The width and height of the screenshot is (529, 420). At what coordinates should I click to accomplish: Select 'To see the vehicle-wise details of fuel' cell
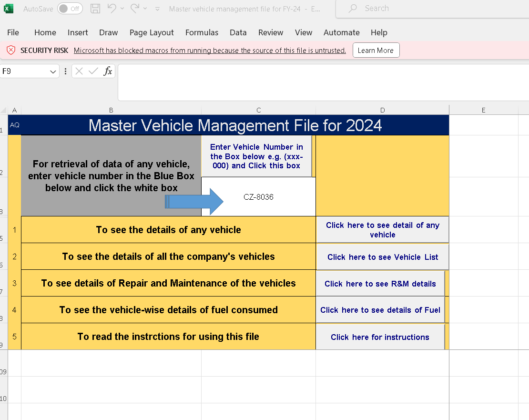tap(168, 310)
